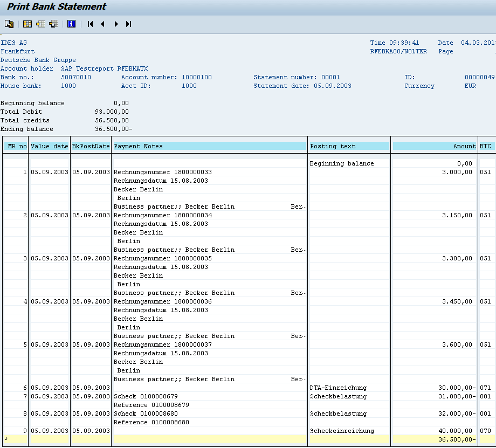This screenshot has height=448, width=496.
Task: Jump to first page arrow
Action: (x=90, y=24)
